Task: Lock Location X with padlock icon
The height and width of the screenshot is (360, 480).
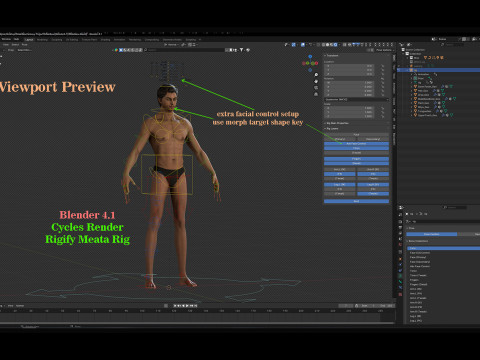Action: 383,66
